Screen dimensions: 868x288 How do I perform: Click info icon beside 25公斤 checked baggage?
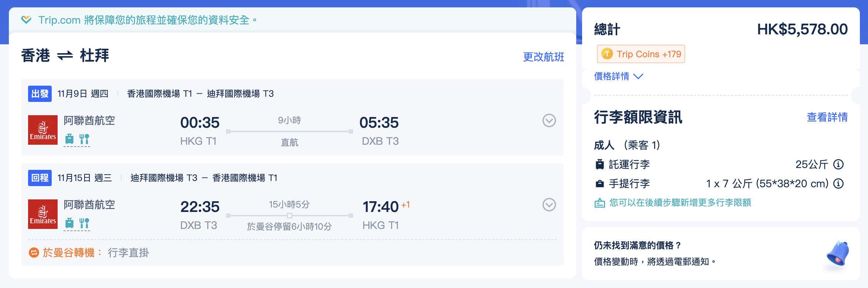tap(838, 164)
